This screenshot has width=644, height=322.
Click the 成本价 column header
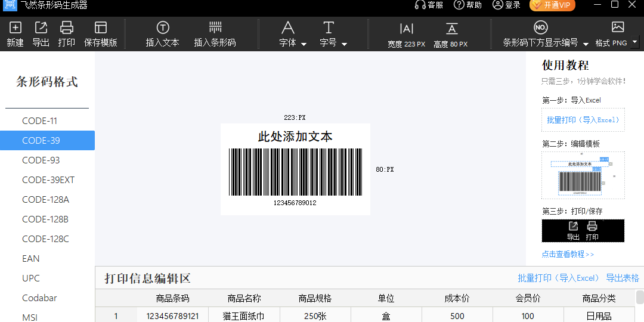click(457, 299)
